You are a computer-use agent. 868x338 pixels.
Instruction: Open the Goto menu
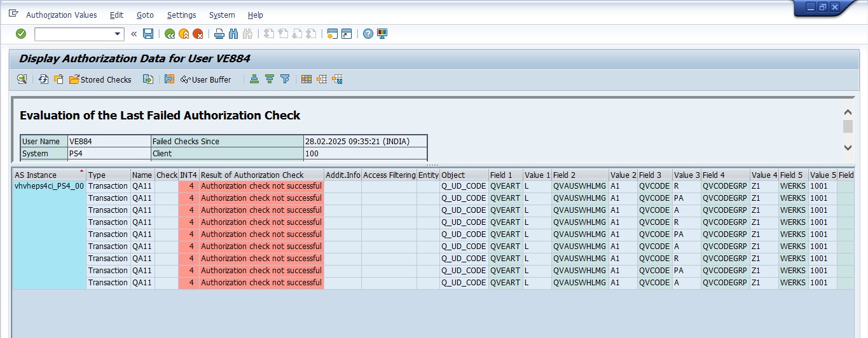point(145,15)
